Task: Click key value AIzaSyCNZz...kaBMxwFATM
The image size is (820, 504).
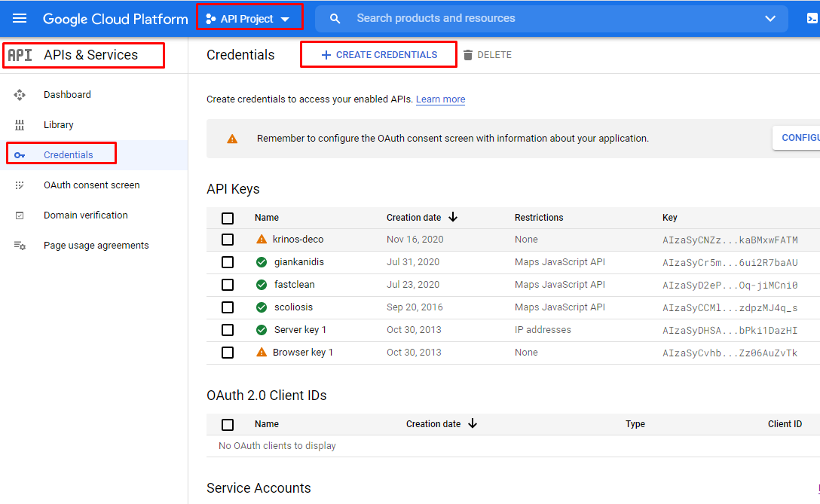Action: 730,240
